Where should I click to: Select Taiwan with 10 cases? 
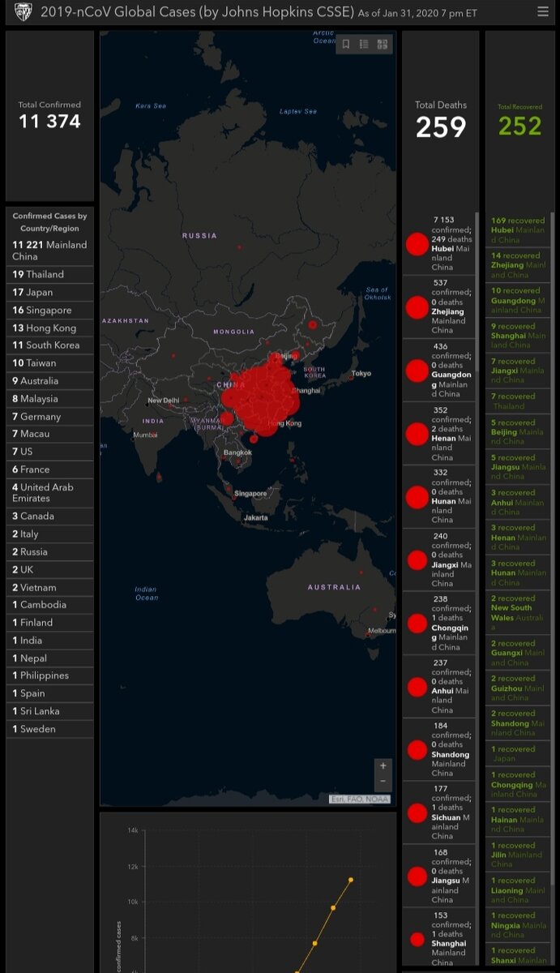click(49, 362)
